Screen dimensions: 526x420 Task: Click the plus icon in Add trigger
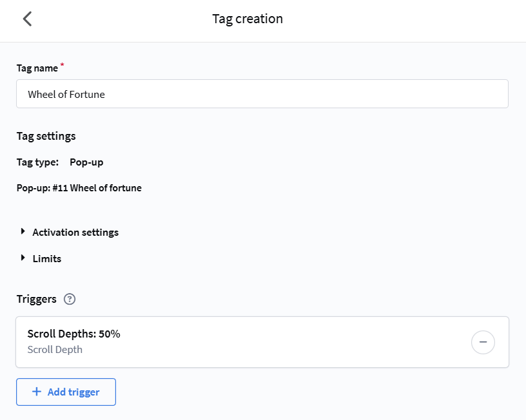37,392
